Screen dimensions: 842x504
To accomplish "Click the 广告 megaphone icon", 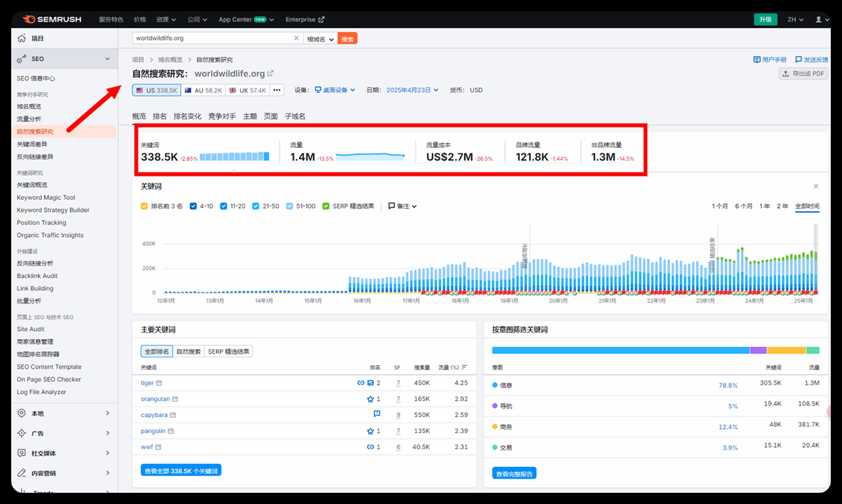I will [x=22, y=433].
